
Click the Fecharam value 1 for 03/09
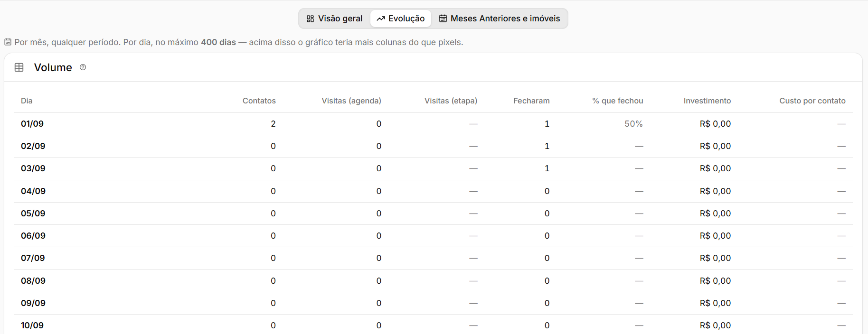pyautogui.click(x=547, y=168)
